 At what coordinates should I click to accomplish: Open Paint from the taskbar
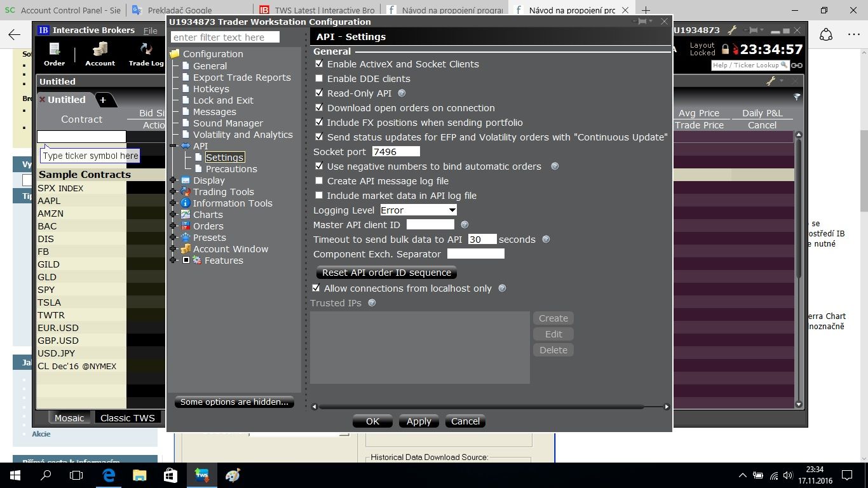(x=233, y=475)
